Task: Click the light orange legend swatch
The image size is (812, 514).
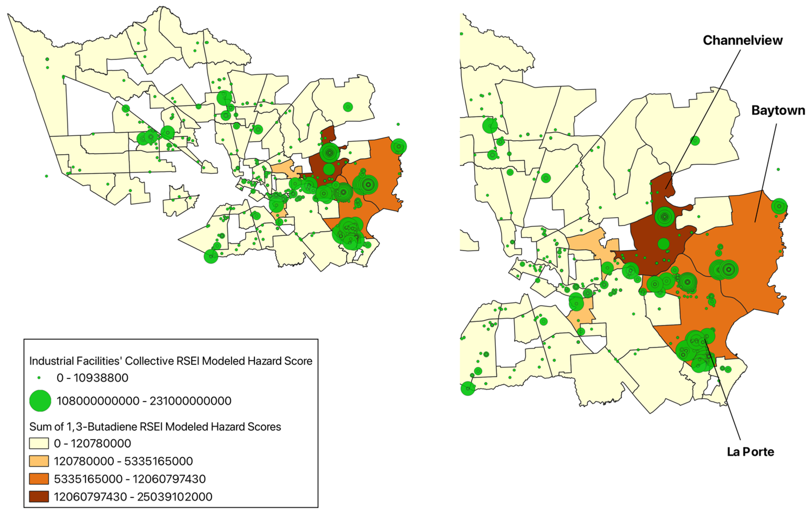Action: [x=39, y=461]
